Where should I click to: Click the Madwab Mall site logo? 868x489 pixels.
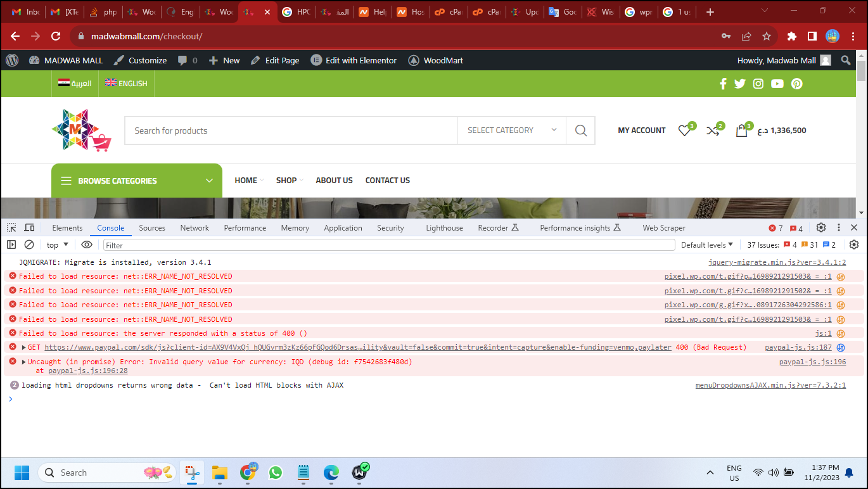point(81,130)
